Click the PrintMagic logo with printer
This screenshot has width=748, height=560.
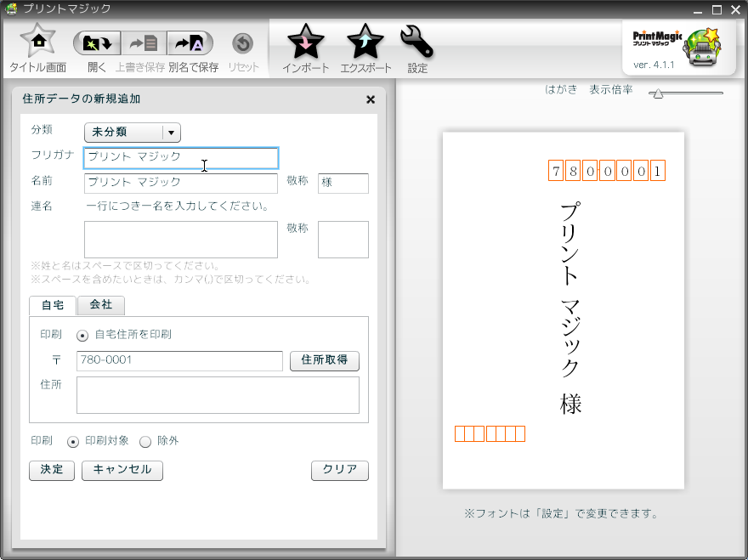677,48
